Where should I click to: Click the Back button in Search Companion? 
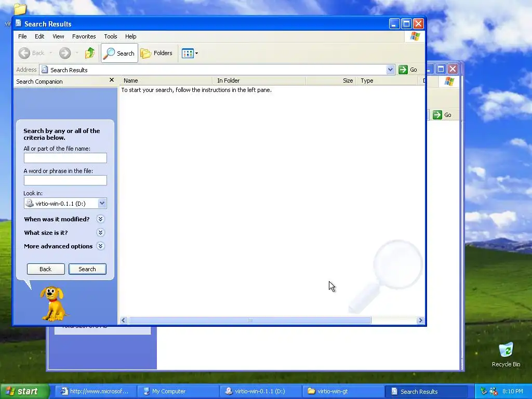pyautogui.click(x=46, y=269)
